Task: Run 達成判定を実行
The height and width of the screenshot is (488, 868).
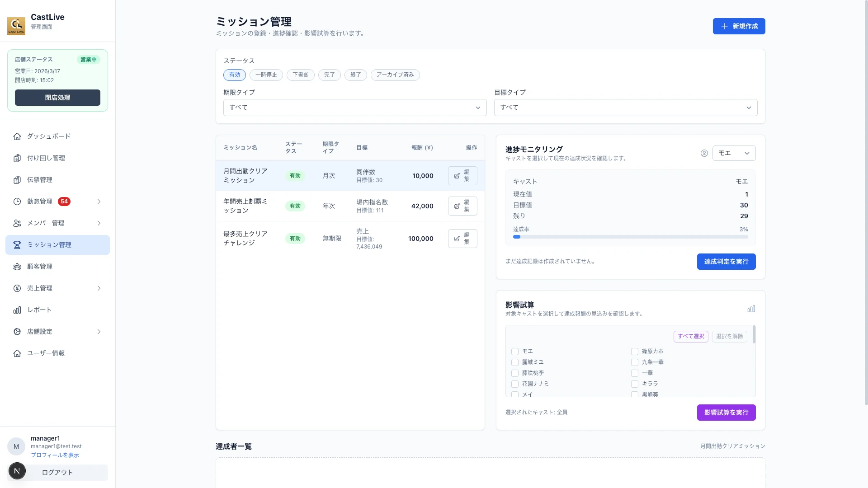Action: click(726, 262)
